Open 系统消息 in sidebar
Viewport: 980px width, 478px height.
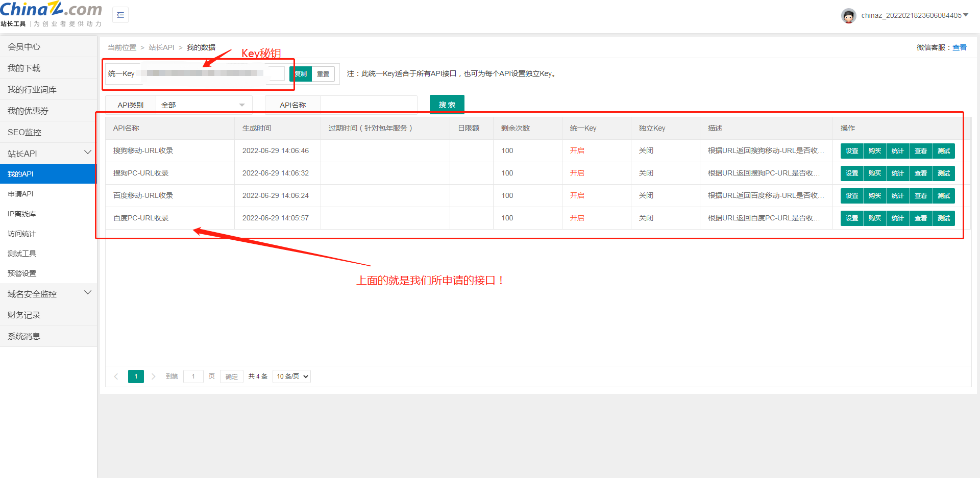pos(48,336)
